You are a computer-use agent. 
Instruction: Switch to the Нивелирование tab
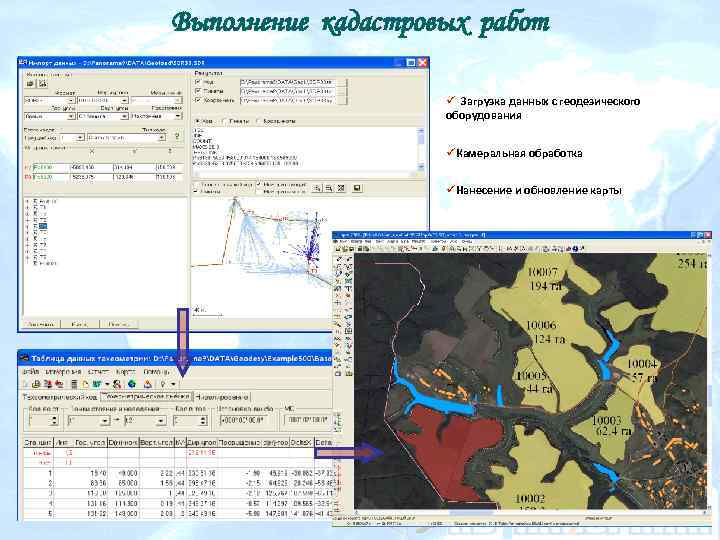pos(222,396)
